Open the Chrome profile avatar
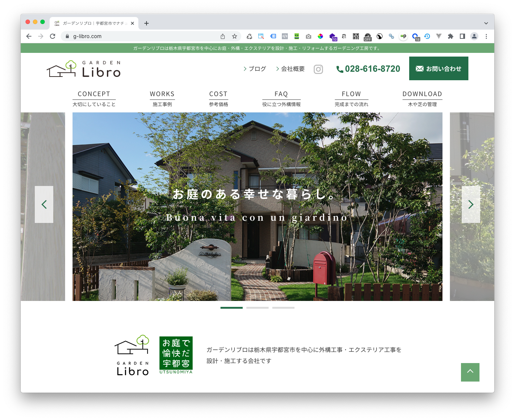 474,36
